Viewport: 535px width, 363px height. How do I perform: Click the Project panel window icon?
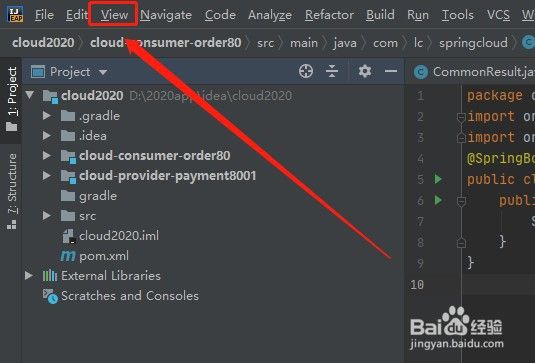click(38, 72)
